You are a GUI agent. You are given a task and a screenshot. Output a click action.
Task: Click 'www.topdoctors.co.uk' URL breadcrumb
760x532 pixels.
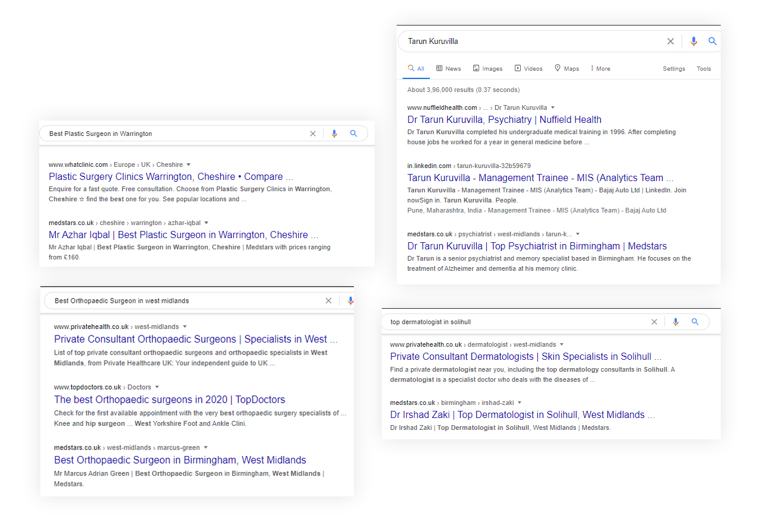[x=87, y=387]
